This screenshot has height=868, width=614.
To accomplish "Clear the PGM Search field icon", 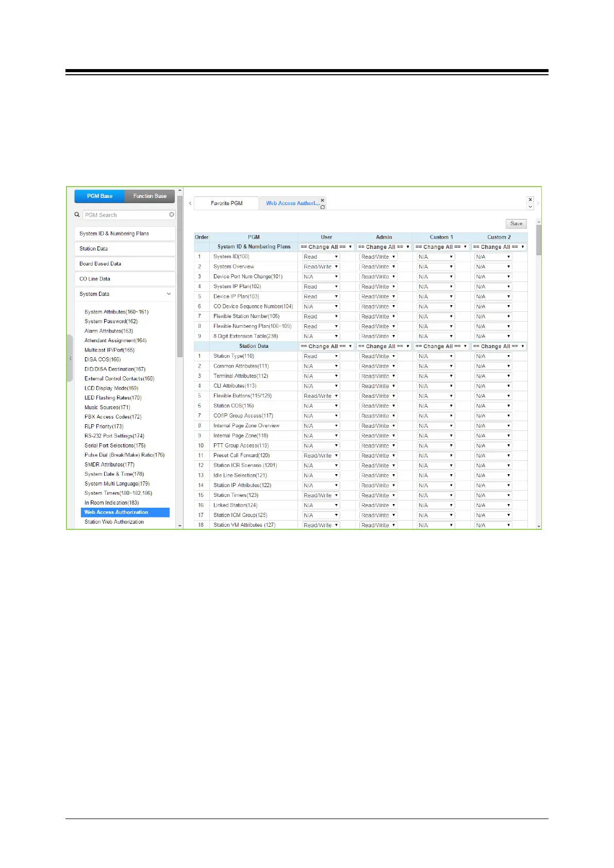I will pyautogui.click(x=172, y=214).
